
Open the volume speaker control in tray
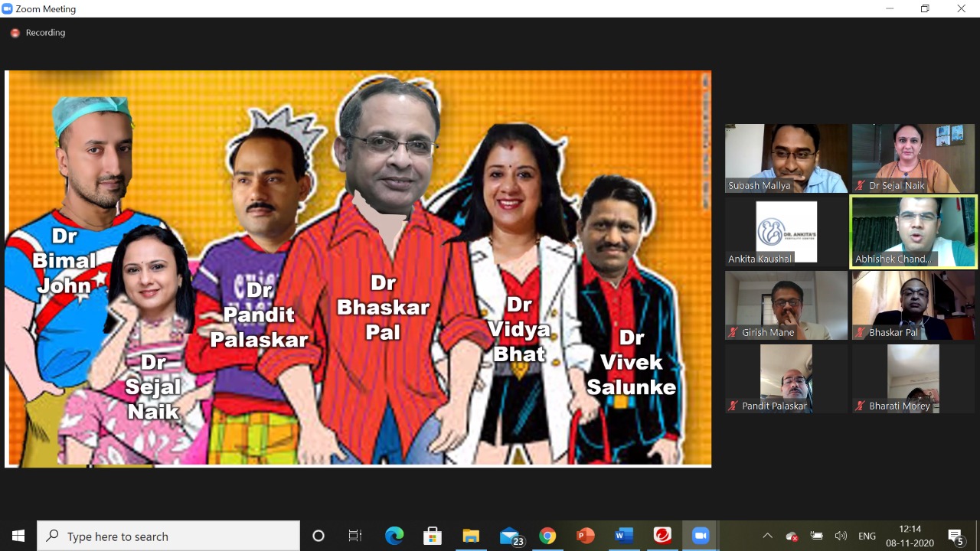(x=841, y=536)
